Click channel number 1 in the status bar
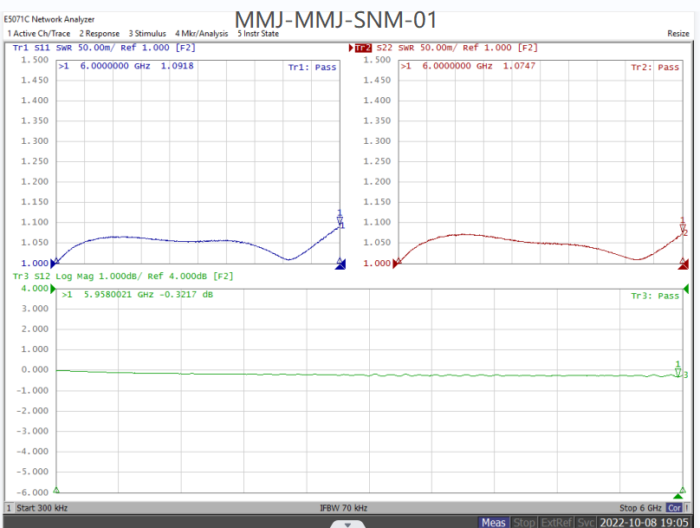 8,508
